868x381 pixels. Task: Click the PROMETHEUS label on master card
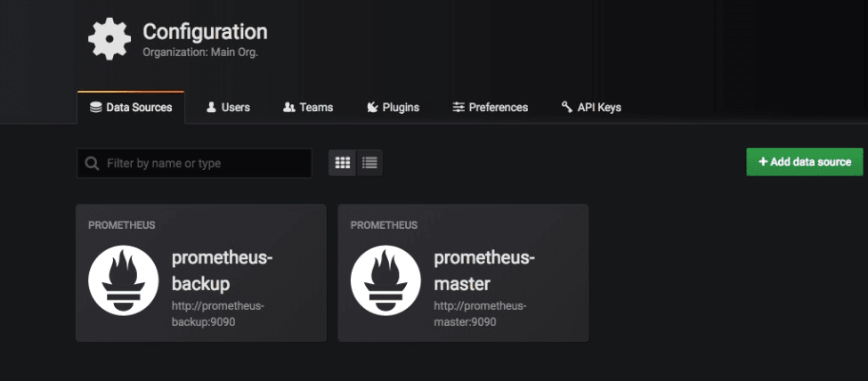tap(385, 225)
